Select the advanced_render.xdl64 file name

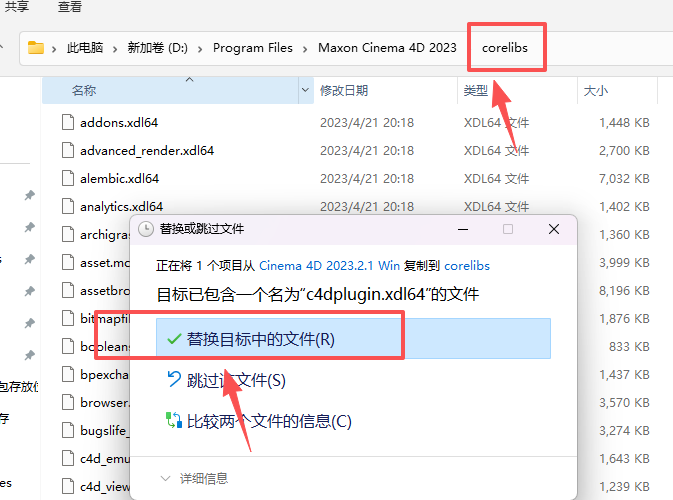(x=147, y=151)
